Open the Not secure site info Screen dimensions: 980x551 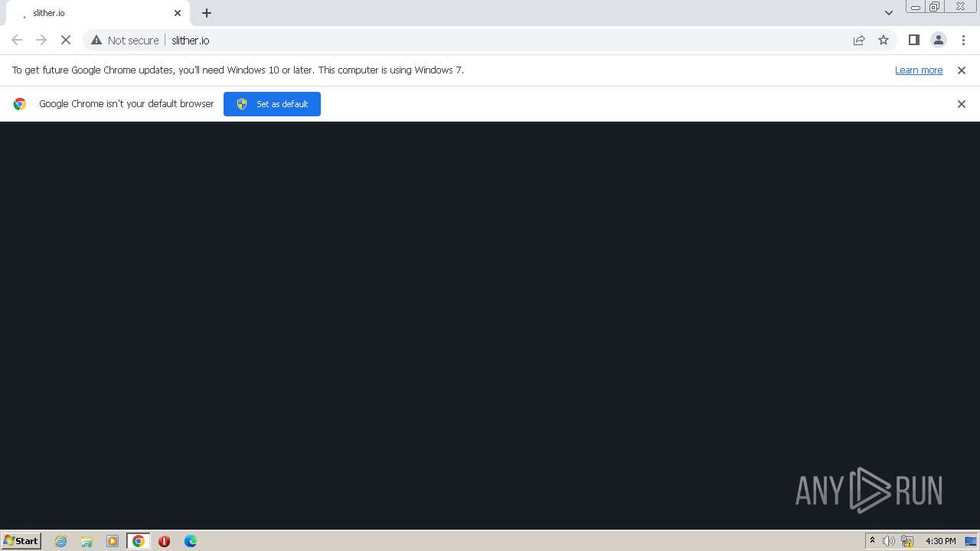click(125, 40)
